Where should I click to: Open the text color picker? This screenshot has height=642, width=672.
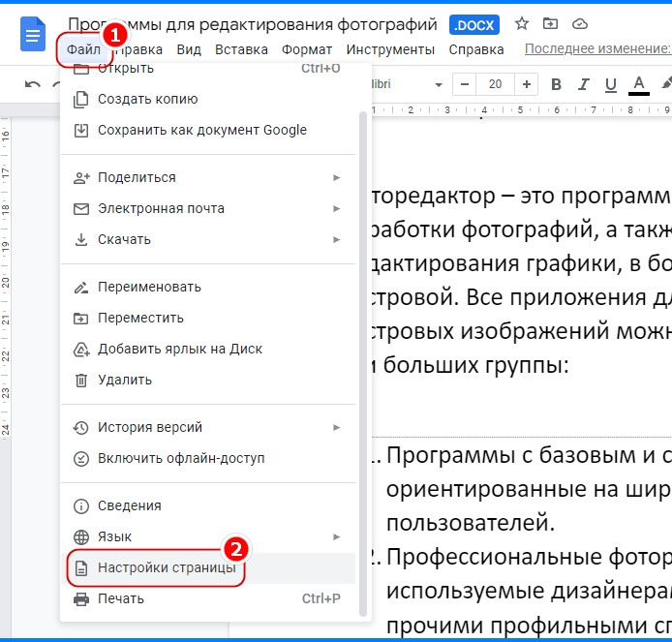(638, 84)
